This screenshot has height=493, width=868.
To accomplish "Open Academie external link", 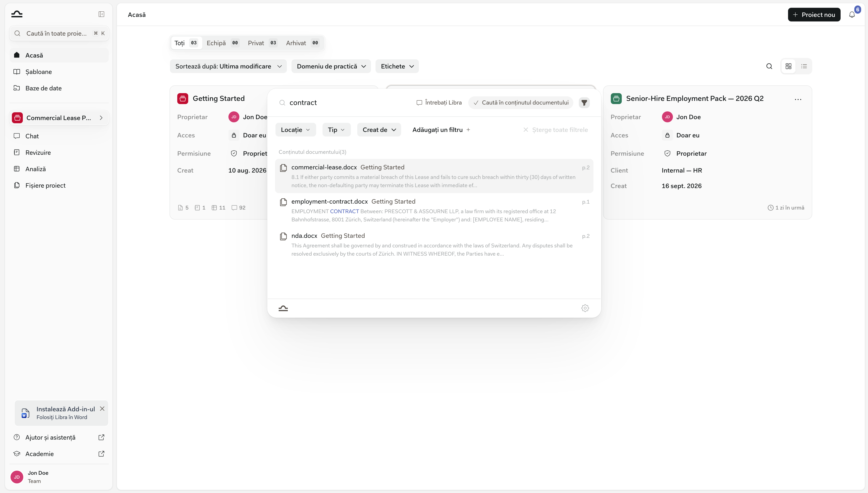I will [101, 454].
